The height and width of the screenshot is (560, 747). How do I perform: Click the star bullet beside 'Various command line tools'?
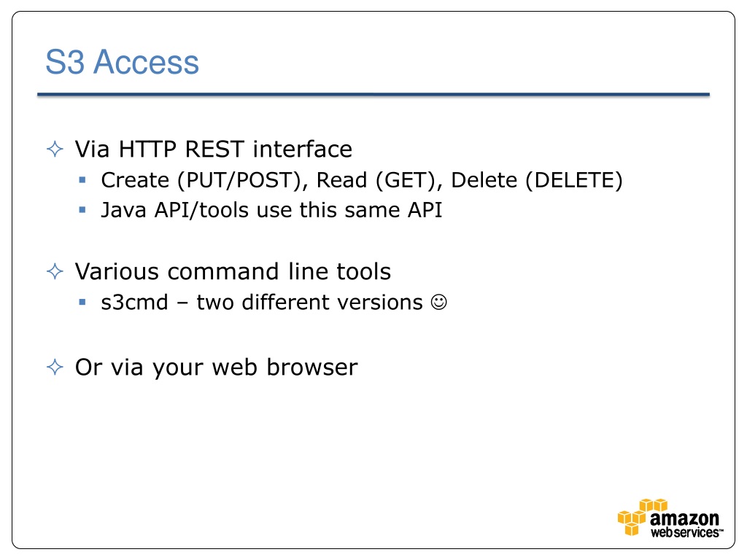click(55, 271)
